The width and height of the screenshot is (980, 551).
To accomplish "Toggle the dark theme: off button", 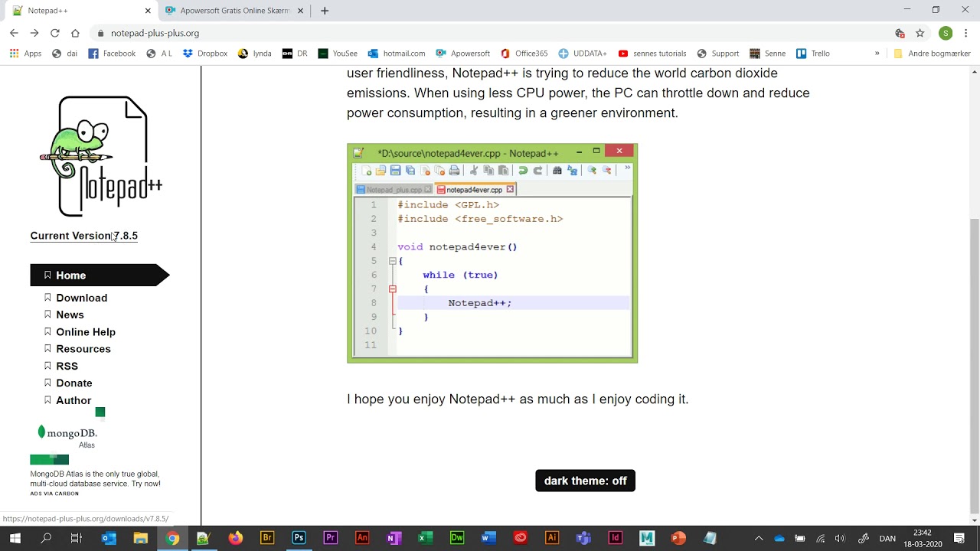I will coord(585,481).
